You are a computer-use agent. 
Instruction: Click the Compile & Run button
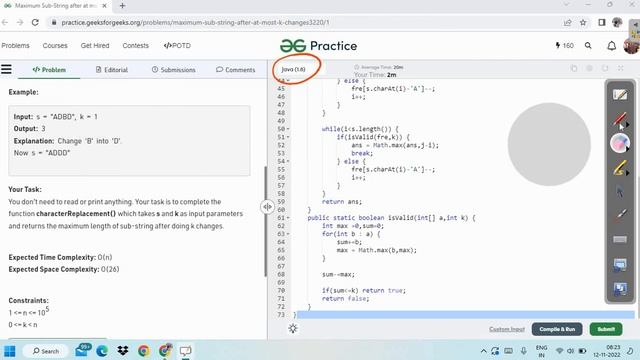[x=557, y=329]
